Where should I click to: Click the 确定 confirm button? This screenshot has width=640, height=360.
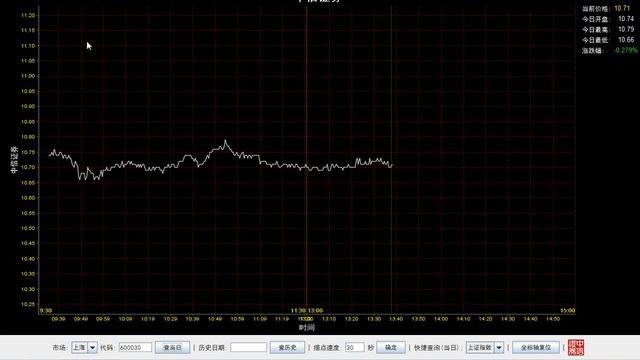click(x=391, y=347)
